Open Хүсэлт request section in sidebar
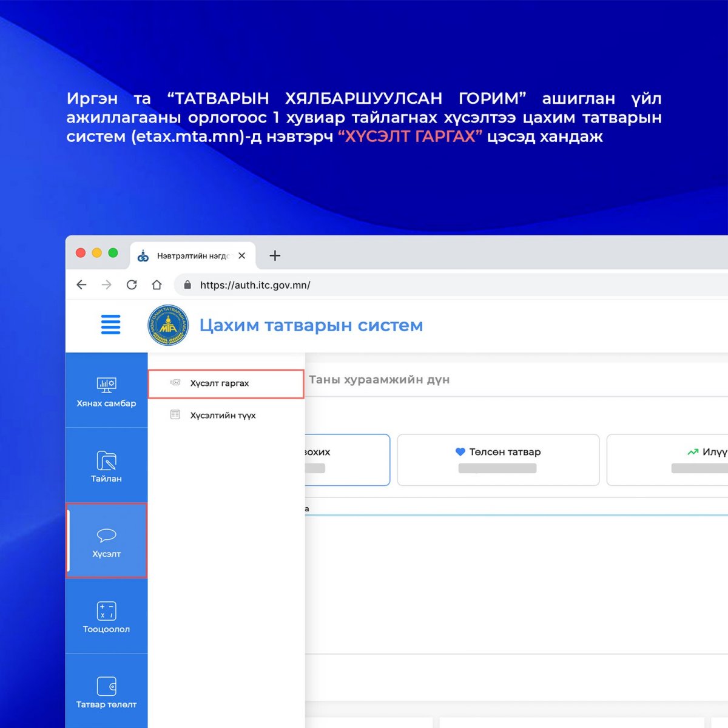 [x=106, y=541]
